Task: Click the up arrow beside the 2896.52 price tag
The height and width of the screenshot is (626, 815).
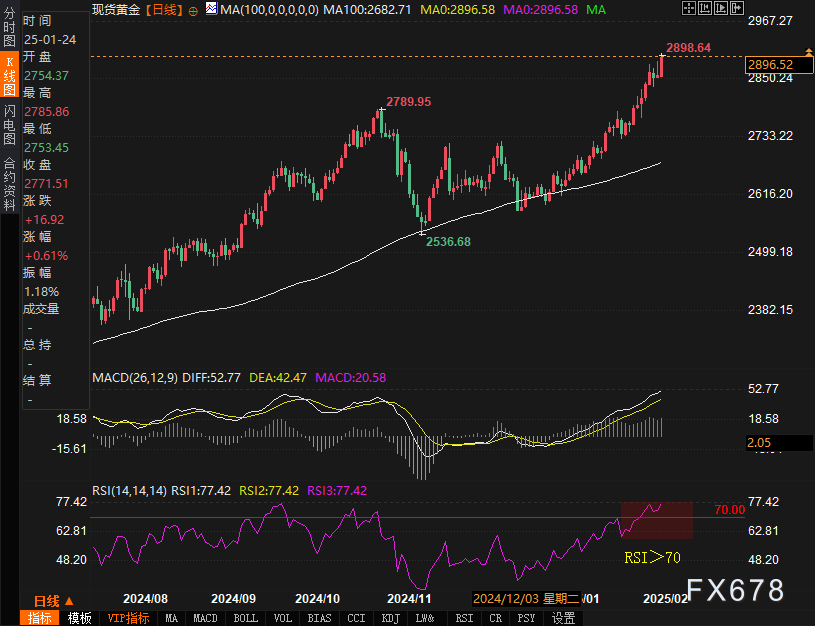Action: [x=806, y=51]
